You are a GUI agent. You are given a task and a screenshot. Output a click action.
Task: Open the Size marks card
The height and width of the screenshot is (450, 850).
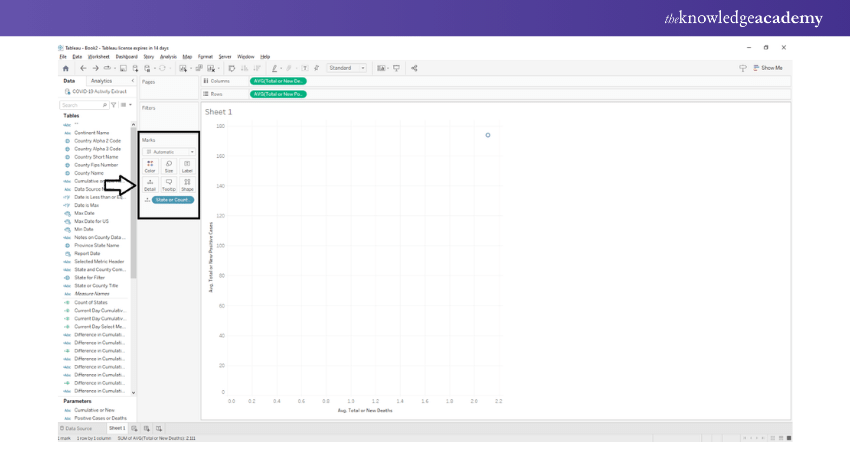168,166
